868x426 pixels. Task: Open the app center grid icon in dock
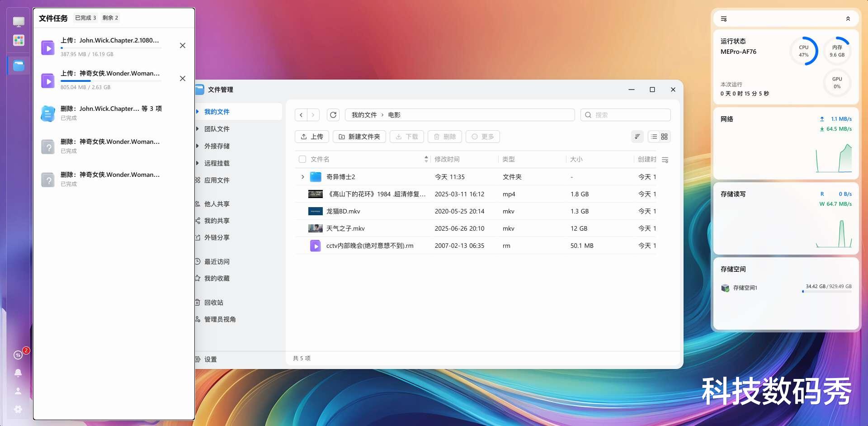tap(19, 40)
